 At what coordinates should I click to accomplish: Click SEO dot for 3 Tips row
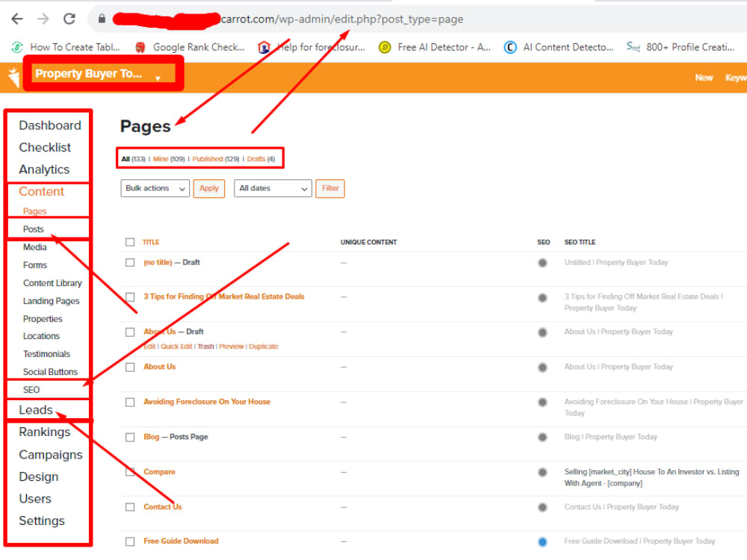(x=542, y=298)
